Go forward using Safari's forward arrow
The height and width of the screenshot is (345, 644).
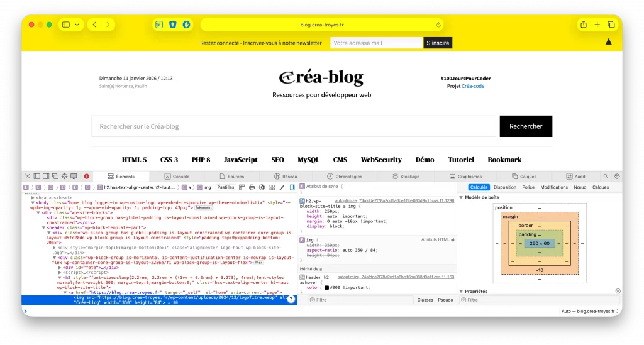pos(108,25)
